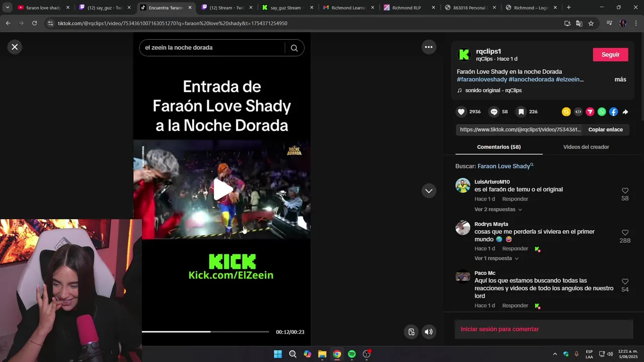The image size is (644, 362).
Task: Switch to the 863018 Personal browser tab
Action: [x=471, y=8]
